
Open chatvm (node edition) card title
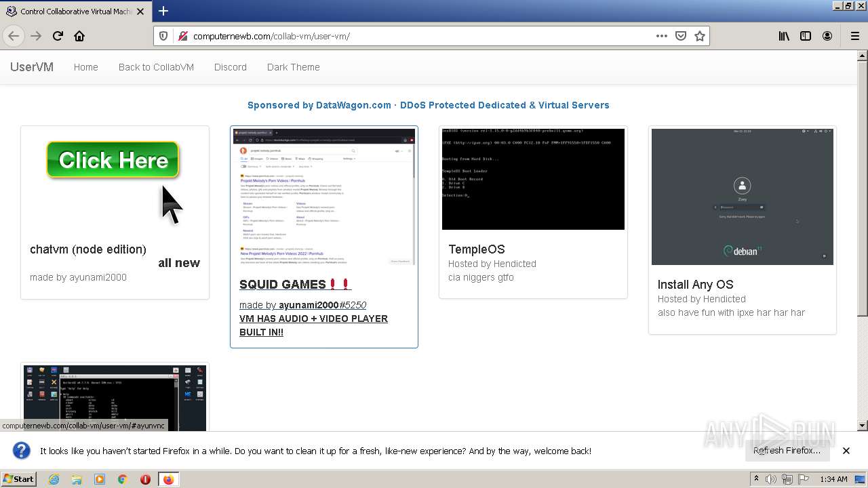pyautogui.click(x=88, y=249)
